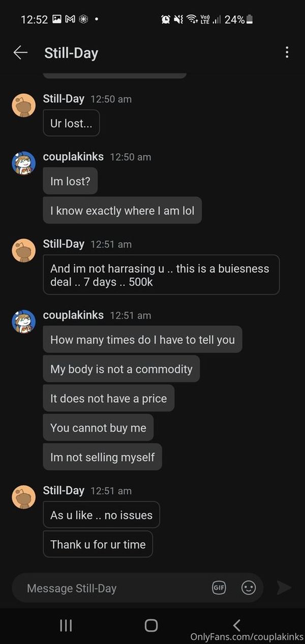This screenshot has height=644, width=305.
Task: Tap the battery icon in status bar
Action: tap(249, 20)
